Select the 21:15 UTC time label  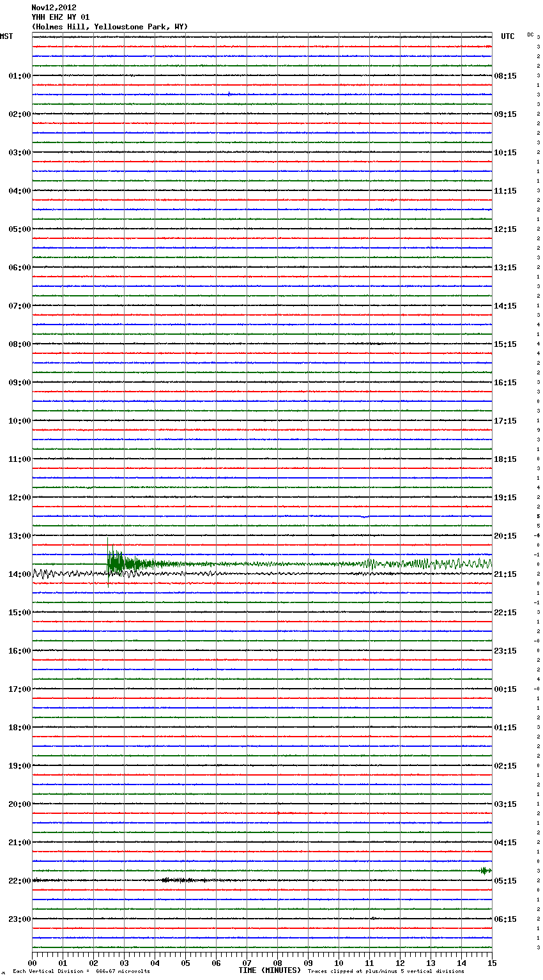coord(505,574)
